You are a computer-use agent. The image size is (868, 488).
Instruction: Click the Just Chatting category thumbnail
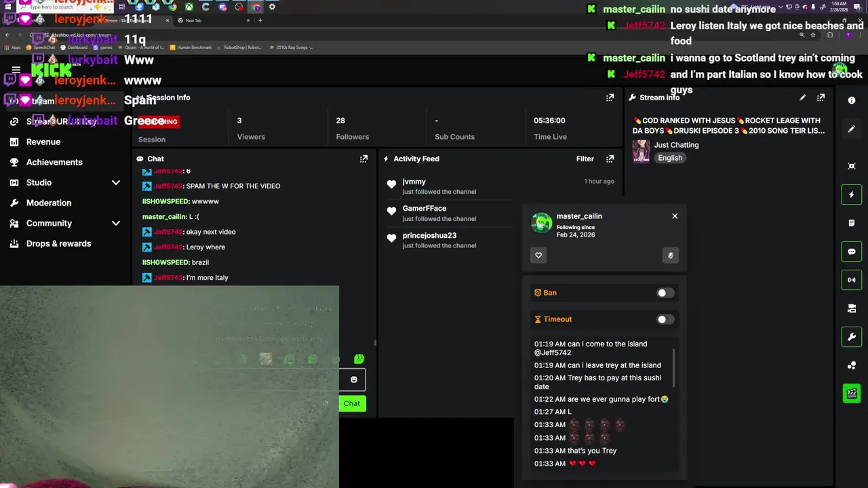pos(641,151)
